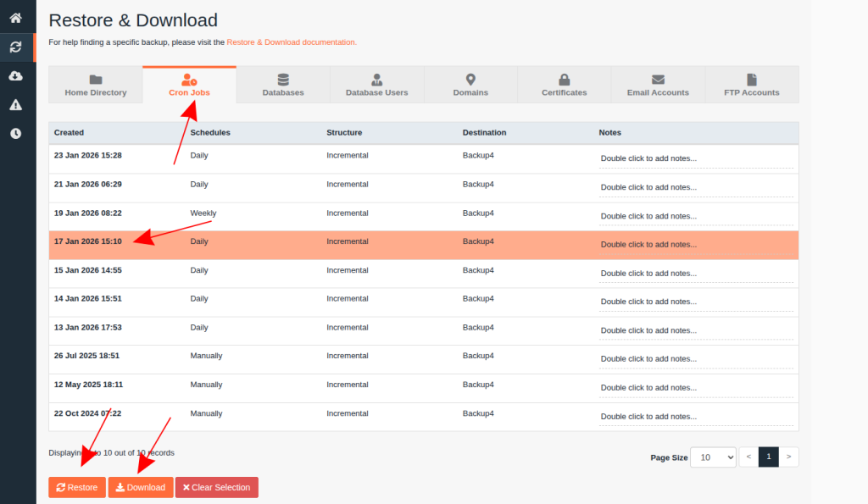Open the Restore & Download documentation link
Viewport: 868px width, 504px height.
coord(292,42)
